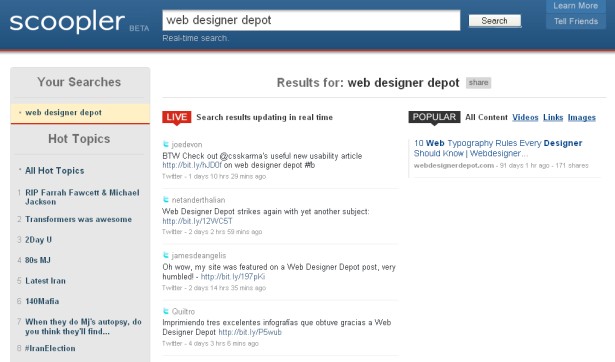
Task: Click the black POPULAR badge
Action: point(434,117)
